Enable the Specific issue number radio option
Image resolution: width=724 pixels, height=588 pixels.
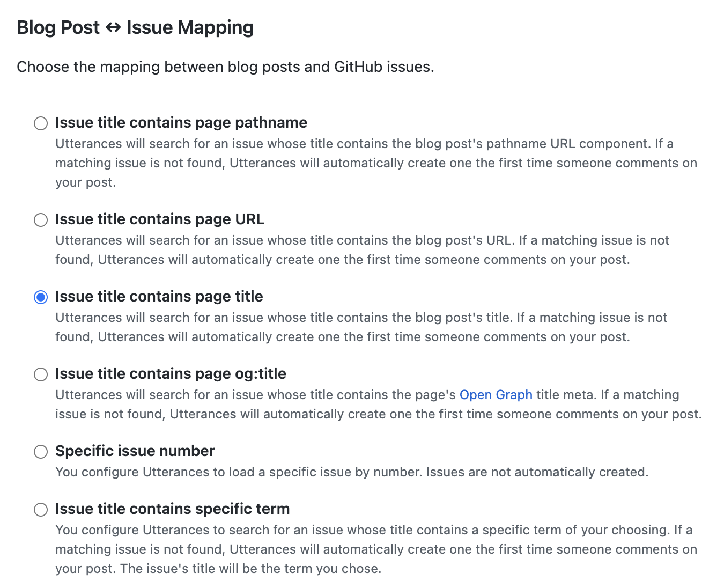click(x=41, y=452)
